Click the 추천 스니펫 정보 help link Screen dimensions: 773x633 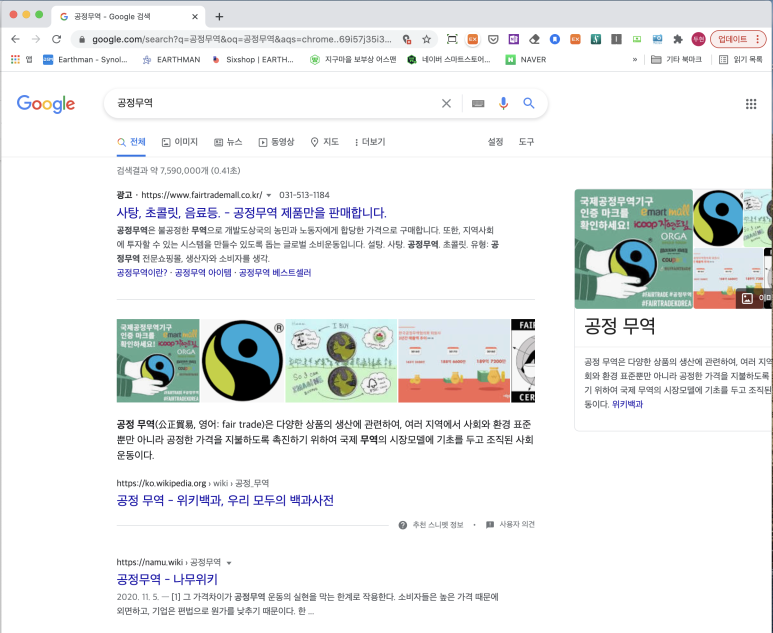pyautogui.click(x=431, y=525)
